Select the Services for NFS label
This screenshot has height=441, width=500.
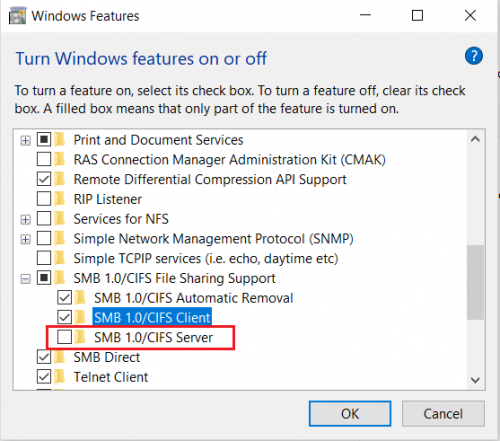click(121, 219)
